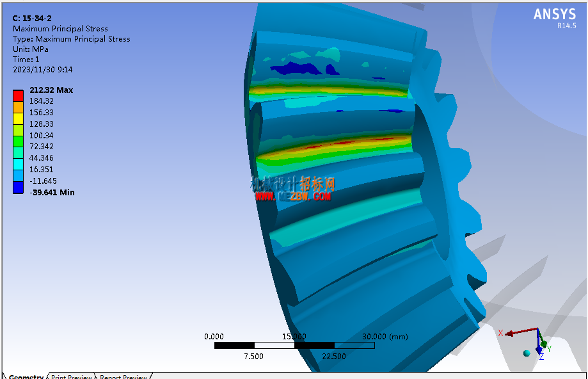Click the yellow legend color band
The height and width of the screenshot is (379, 588).
(18, 119)
